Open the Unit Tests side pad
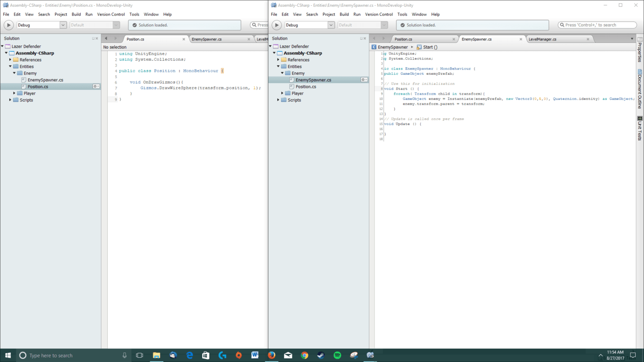 coord(640,128)
